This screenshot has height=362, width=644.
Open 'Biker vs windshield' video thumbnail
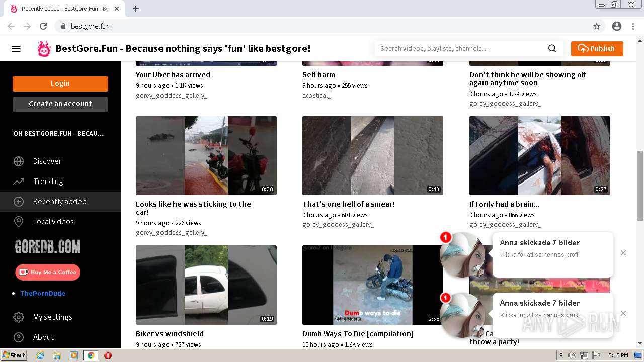point(206,285)
